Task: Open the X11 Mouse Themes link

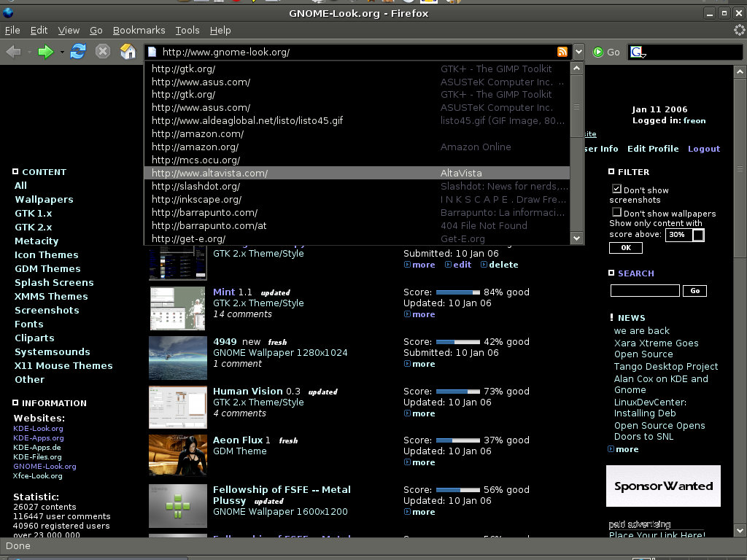Action: click(x=63, y=366)
